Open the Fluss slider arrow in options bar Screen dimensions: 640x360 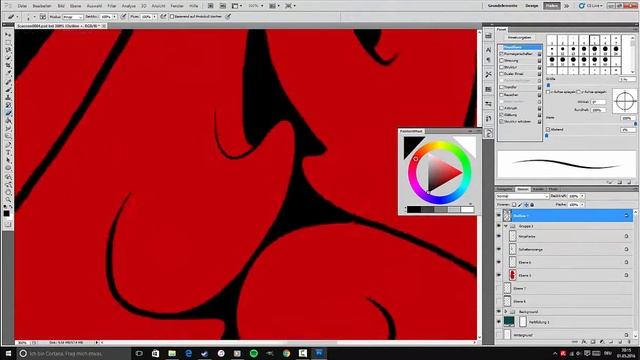(x=155, y=17)
